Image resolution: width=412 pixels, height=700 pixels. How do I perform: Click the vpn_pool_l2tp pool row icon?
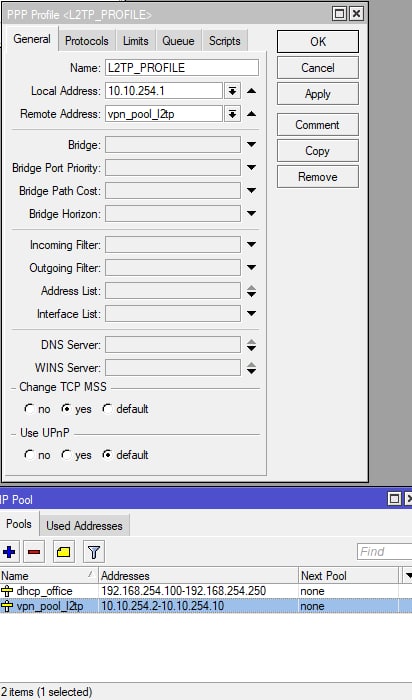tap(7, 606)
